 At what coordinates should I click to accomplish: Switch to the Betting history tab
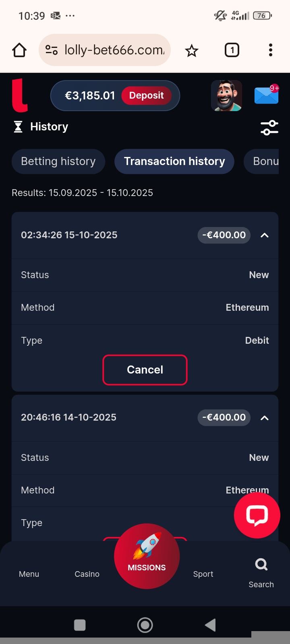click(x=58, y=161)
